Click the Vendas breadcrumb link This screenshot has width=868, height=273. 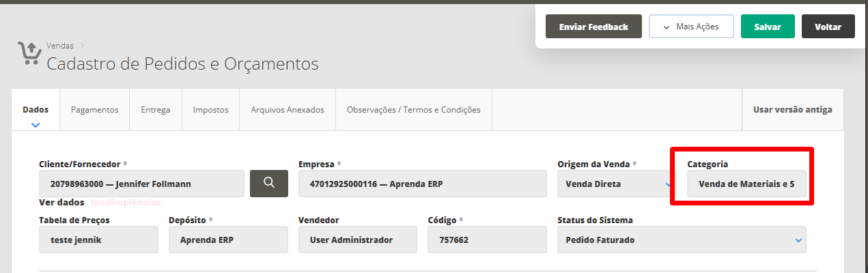(60, 46)
